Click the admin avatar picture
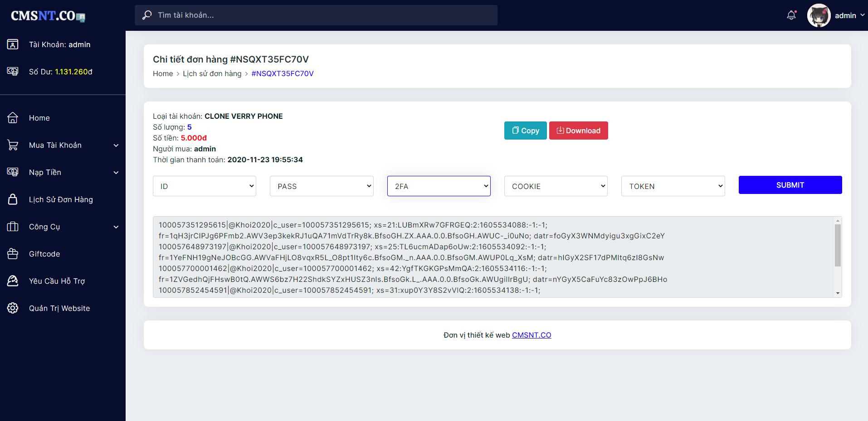868x421 pixels. (x=819, y=15)
